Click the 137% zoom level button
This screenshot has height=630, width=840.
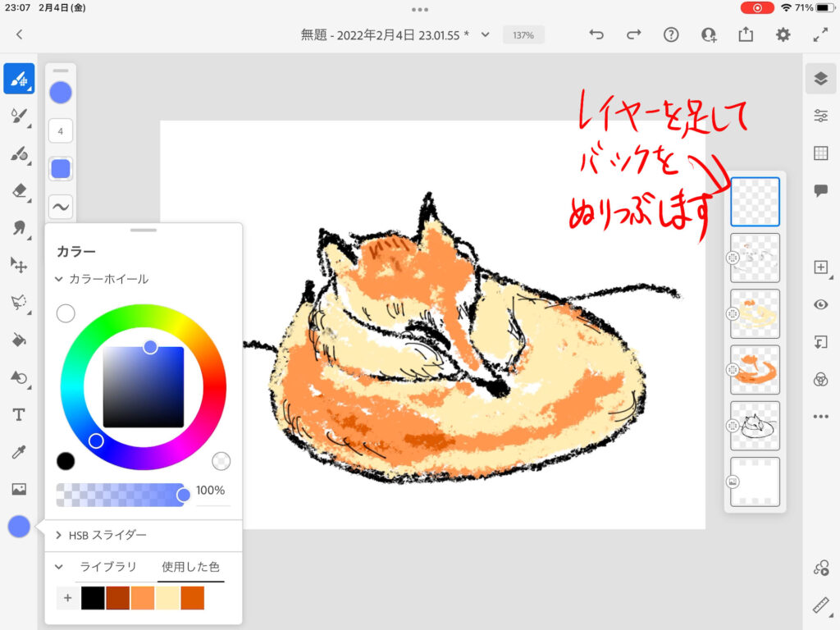523,35
